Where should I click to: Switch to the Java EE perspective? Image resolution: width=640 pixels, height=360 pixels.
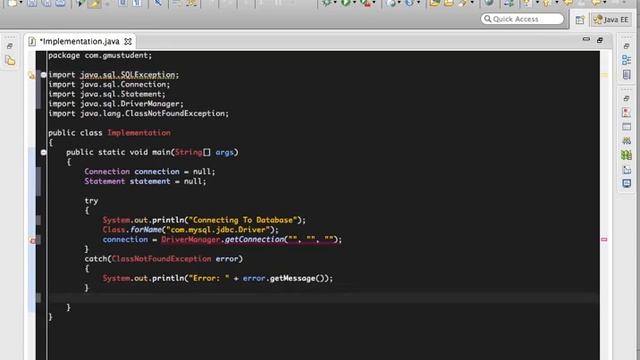[611, 20]
